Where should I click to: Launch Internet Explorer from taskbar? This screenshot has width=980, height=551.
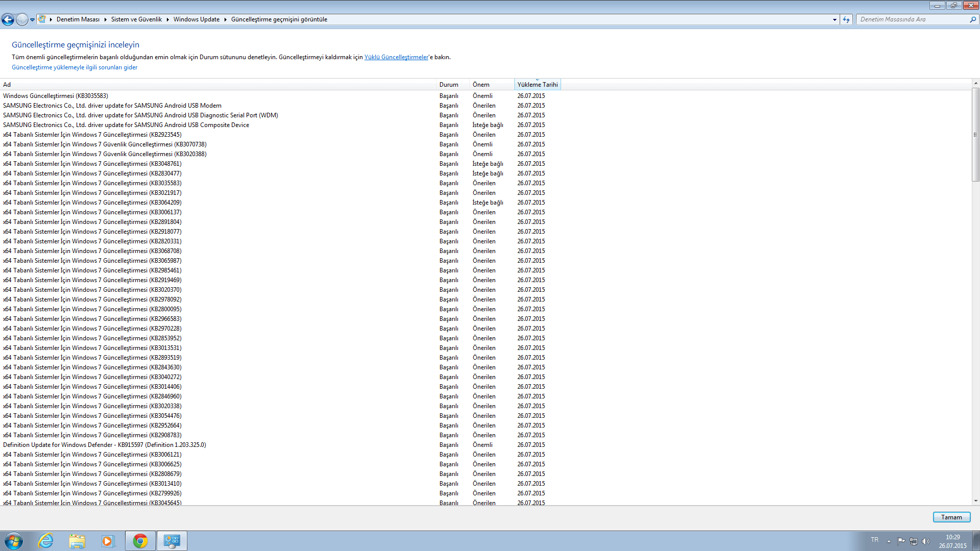46,541
